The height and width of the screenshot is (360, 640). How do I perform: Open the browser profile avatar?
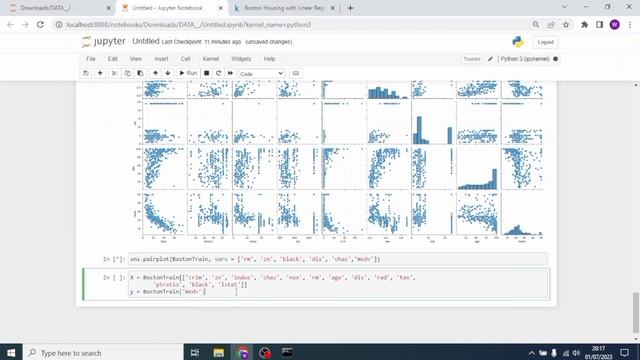coord(615,25)
